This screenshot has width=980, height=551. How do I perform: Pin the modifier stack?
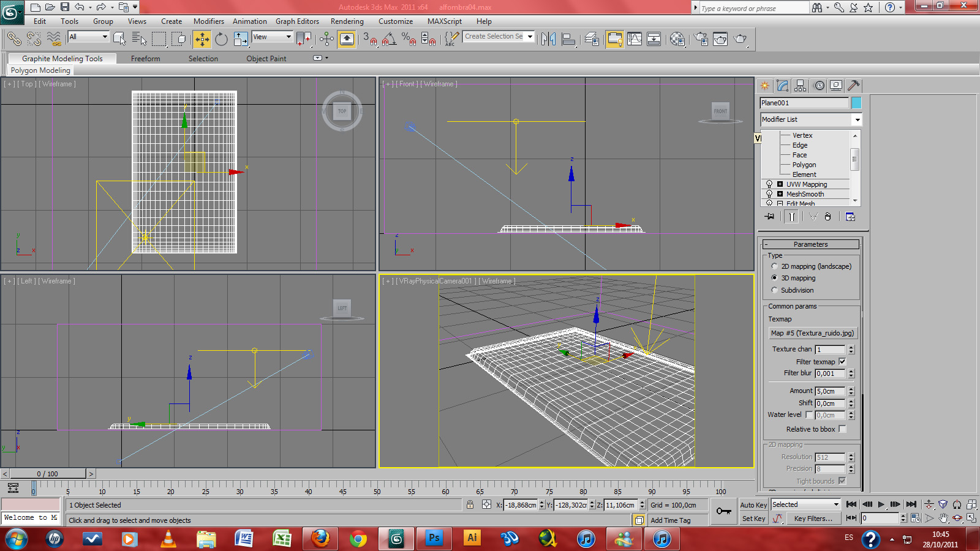point(769,216)
